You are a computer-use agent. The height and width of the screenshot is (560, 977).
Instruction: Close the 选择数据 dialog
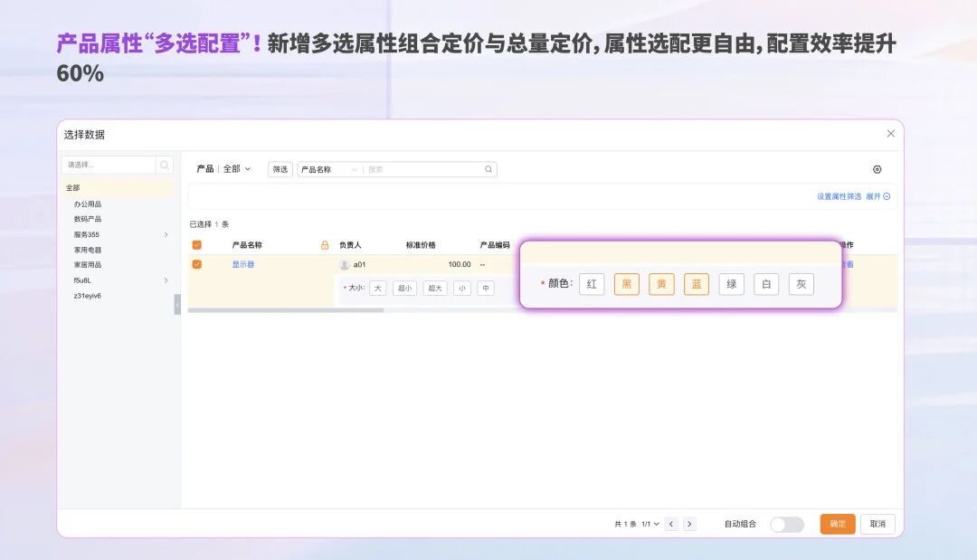pos(890,134)
